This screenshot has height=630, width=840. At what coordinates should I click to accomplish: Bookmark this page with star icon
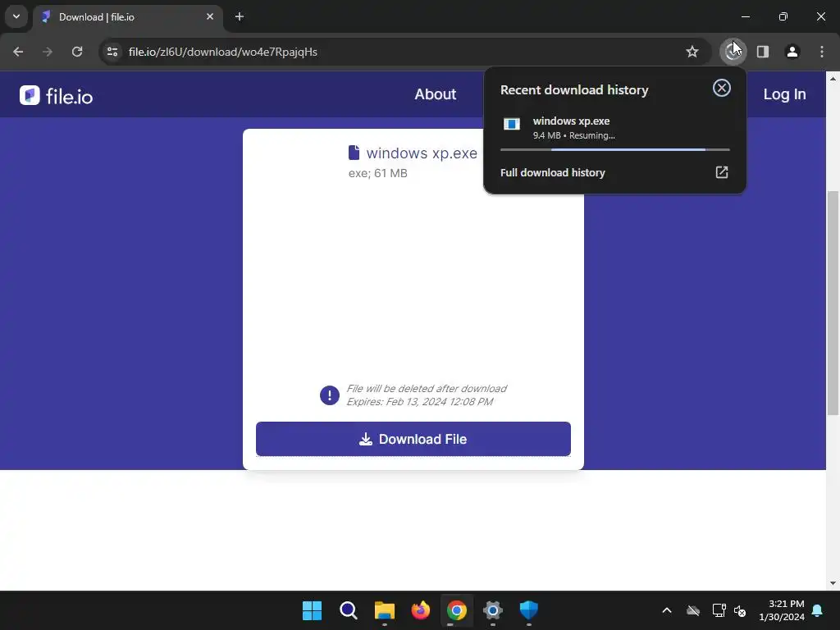click(692, 52)
